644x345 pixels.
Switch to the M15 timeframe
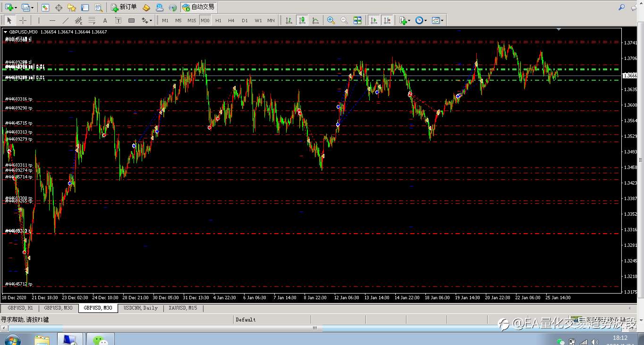[x=191, y=20]
